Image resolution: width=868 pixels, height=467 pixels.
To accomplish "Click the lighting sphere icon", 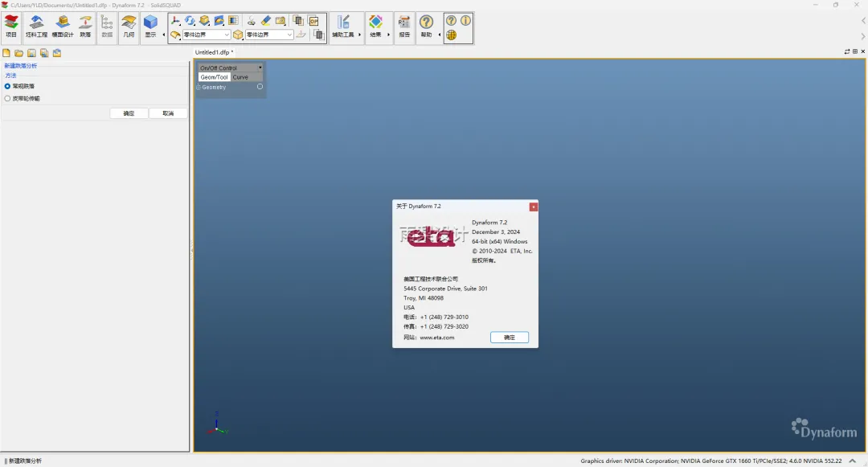I will (x=252, y=21).
